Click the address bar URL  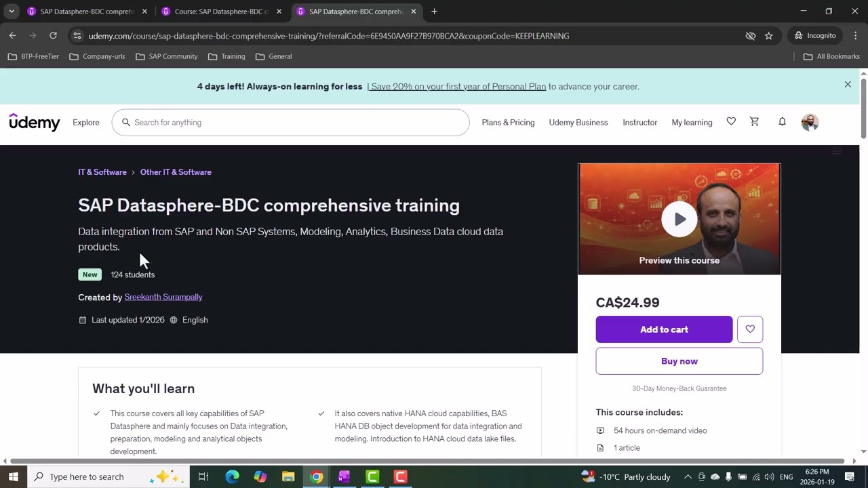(x=329, y=36)
